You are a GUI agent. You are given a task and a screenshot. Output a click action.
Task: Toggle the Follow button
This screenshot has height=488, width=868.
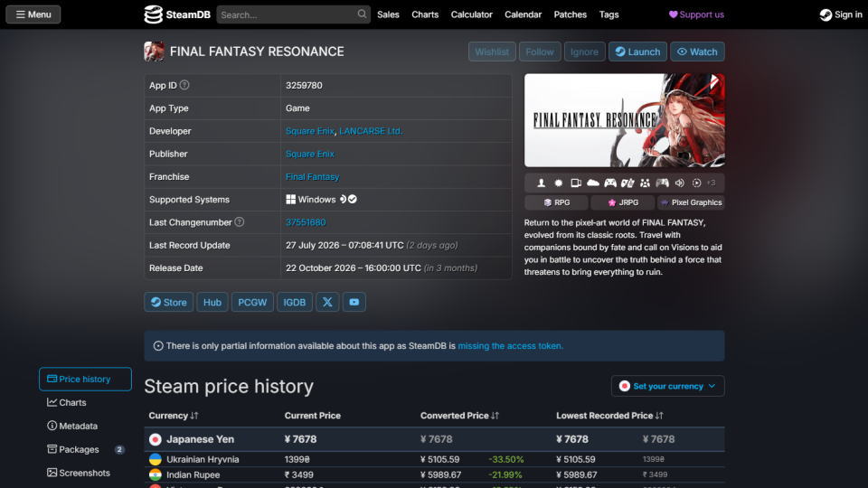[x=539, y=52]
